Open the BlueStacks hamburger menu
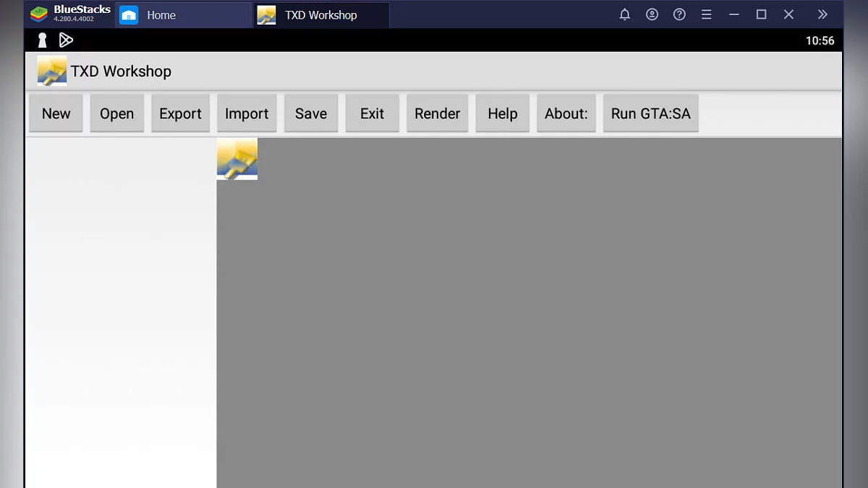This screenshot has width=868, height=488. pos(707,14)
